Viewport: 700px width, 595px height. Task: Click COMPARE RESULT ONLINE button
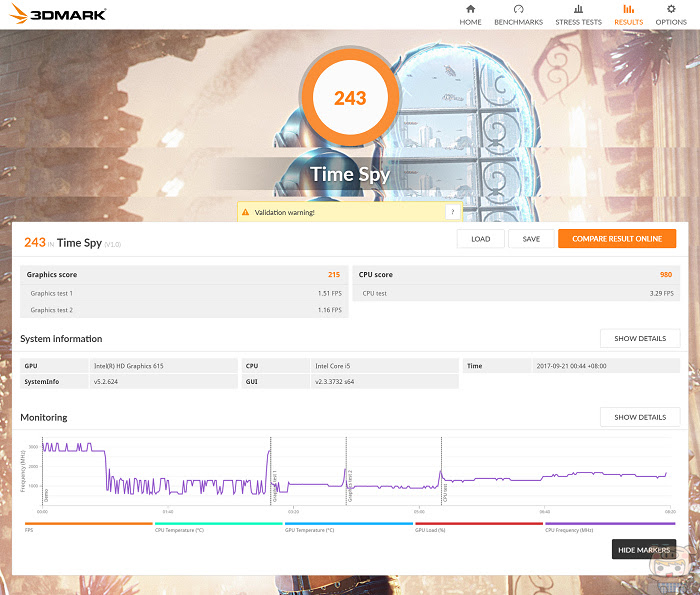tap(617, 239)
